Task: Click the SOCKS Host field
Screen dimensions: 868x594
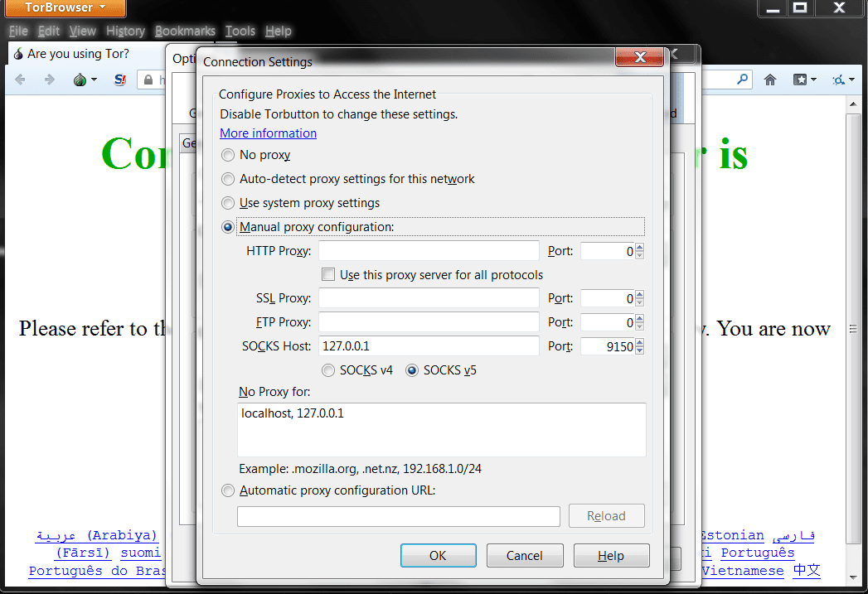Action: 429,346
